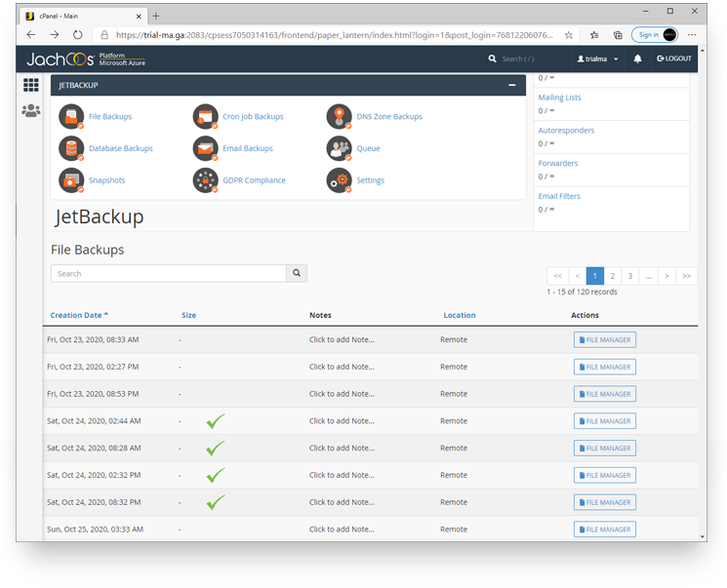Reload the page with refresh icon
Screen dimensions: 727x588
(77, 35)
